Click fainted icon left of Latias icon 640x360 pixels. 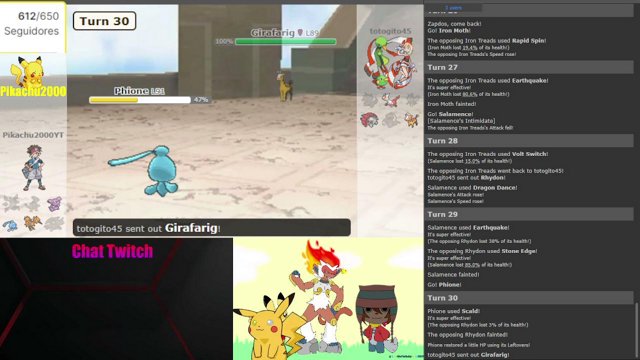[x=370, y=100]
